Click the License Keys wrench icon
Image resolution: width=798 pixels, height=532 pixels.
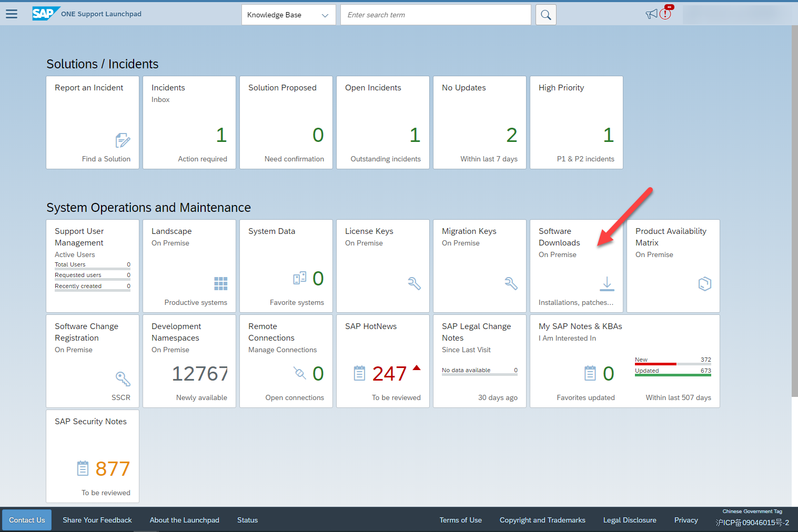pos(415,284)
